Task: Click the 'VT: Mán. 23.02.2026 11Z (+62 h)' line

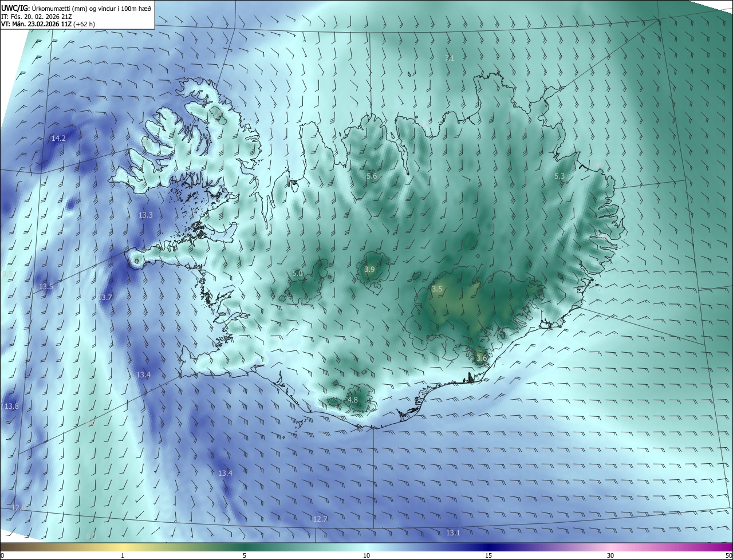Action: coord(48,24)
